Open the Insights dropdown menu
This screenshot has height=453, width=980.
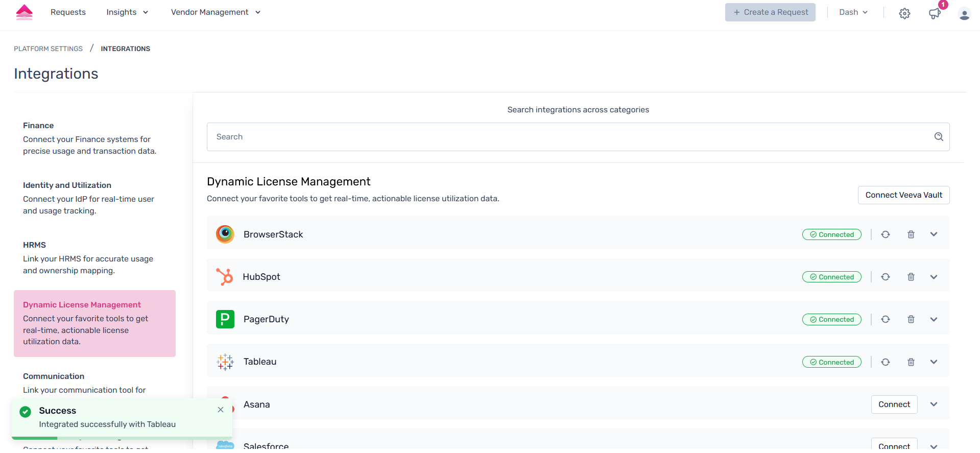[127, 12]
